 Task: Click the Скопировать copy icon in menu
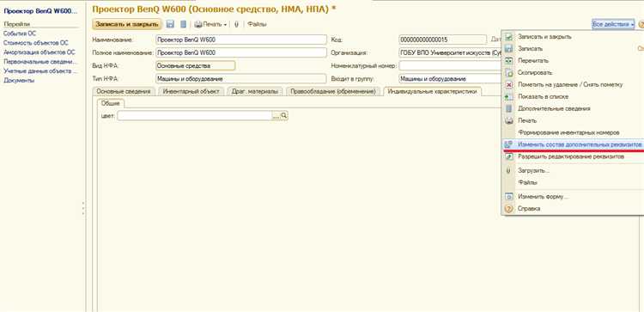point(508,72)
